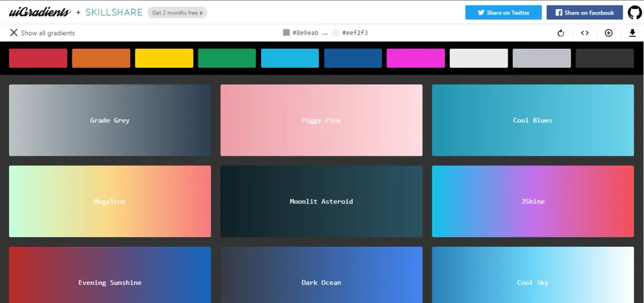Screen dimensions: 644x303
Task: Filter by the light grey color swatch
Action: [542, 58]
